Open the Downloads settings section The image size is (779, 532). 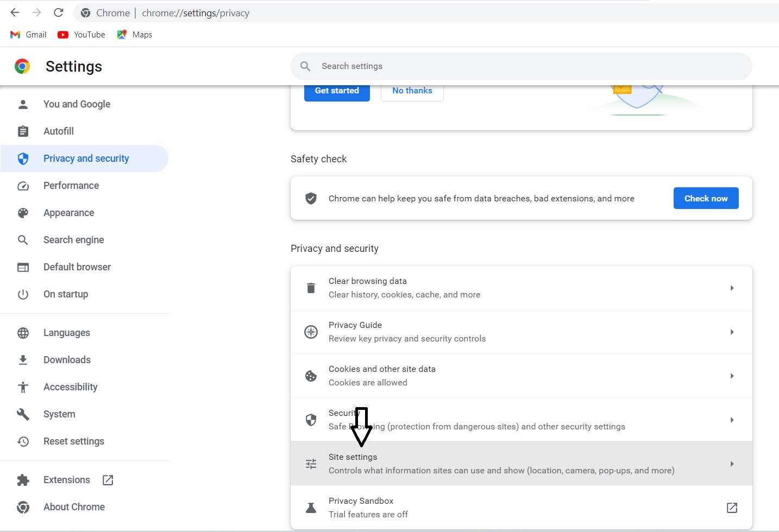tap(67, 360)
